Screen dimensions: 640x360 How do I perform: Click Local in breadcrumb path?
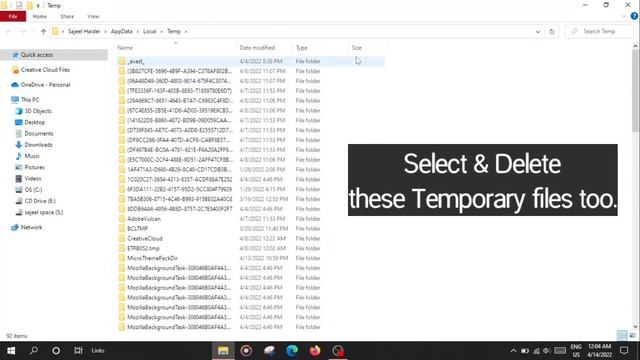pyautogui.click(x=149, y=31)
